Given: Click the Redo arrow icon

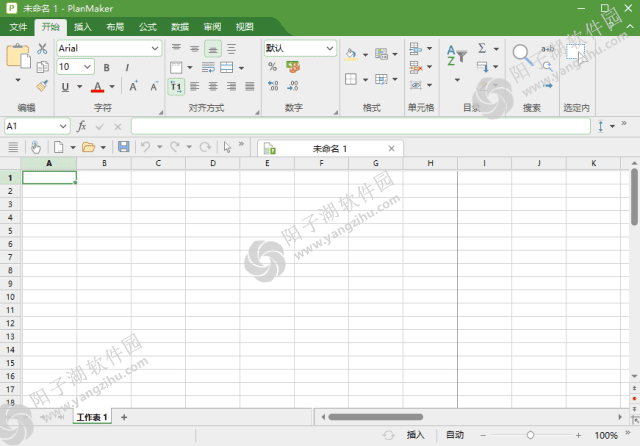Looking at the screenshot, I should 175,146.
